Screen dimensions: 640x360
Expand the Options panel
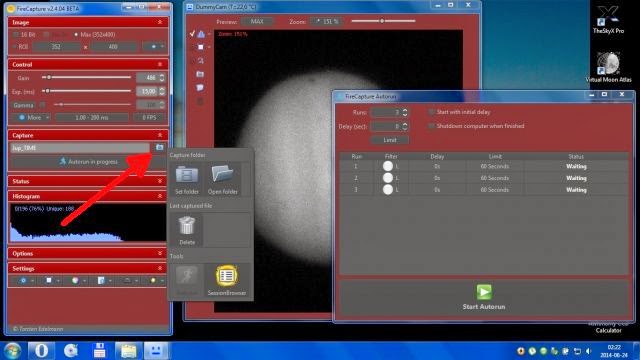160,253
